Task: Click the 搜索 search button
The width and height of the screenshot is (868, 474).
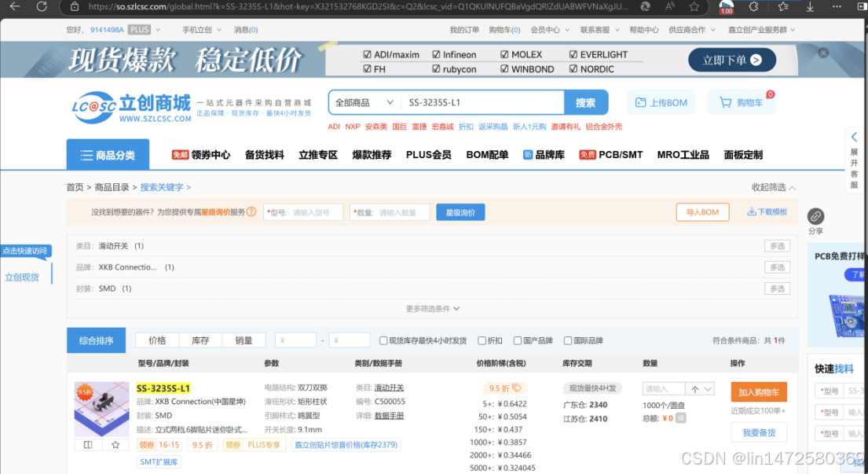Action: [x=586, y=102]
